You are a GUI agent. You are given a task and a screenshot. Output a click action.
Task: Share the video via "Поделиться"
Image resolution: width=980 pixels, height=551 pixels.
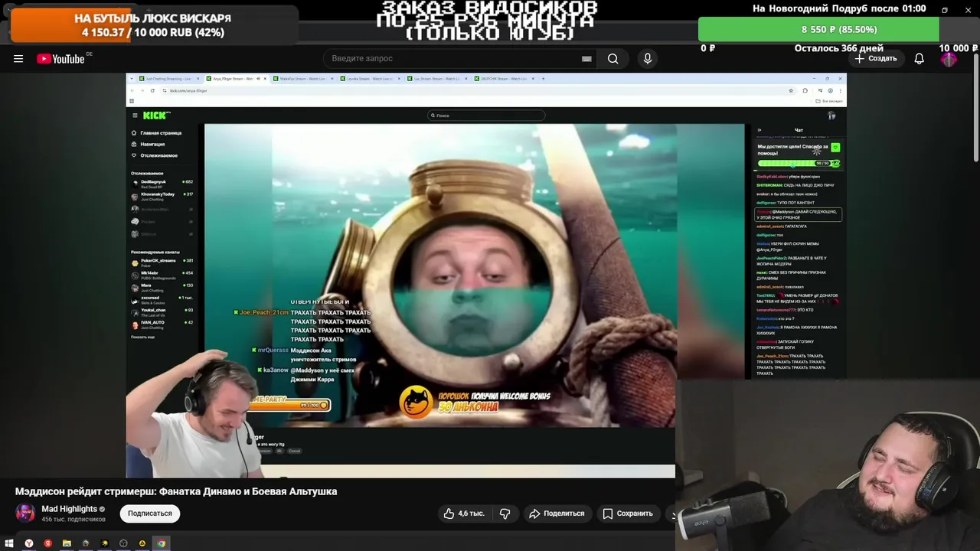tap(557, 514)
